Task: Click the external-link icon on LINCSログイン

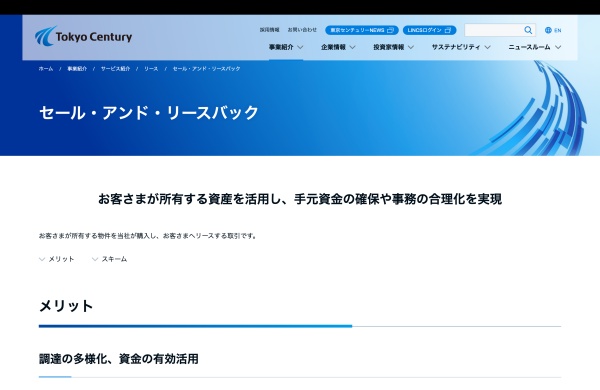Action: [x=448, y=30]
